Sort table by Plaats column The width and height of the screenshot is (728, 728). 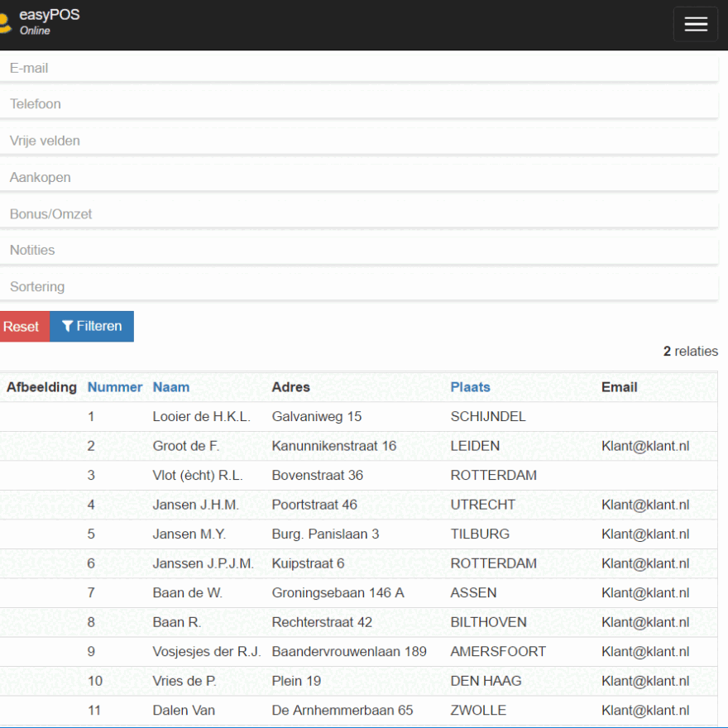click(x=471, y=387)
